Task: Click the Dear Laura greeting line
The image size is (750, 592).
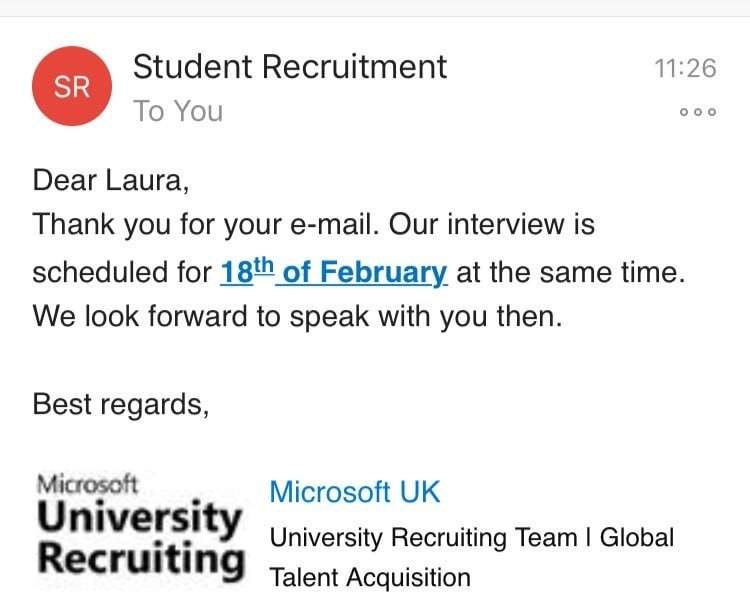Action: [111, 180]
